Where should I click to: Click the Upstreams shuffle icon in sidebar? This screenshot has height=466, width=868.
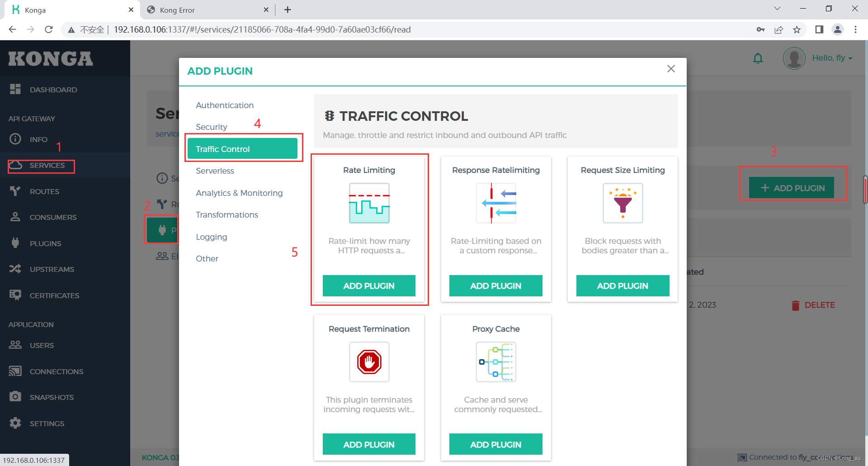click(x=15, y=269)
